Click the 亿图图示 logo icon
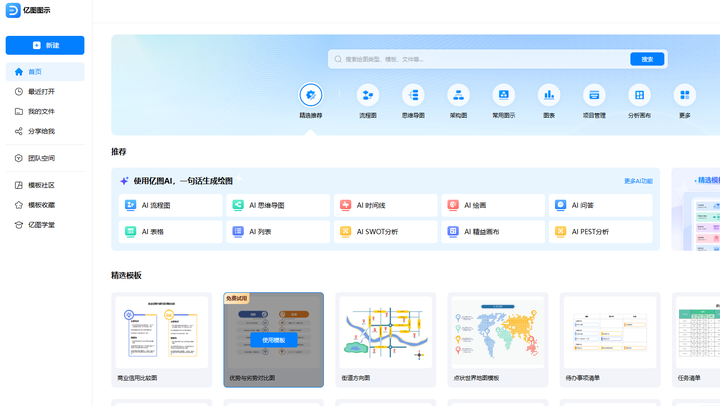 pos(13,10)
